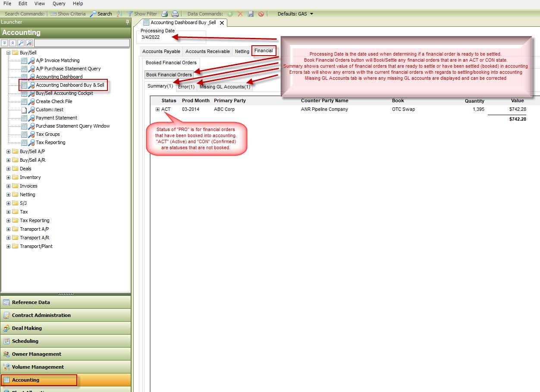Open the Scheduling module in the navigation pane

[25, 341]
